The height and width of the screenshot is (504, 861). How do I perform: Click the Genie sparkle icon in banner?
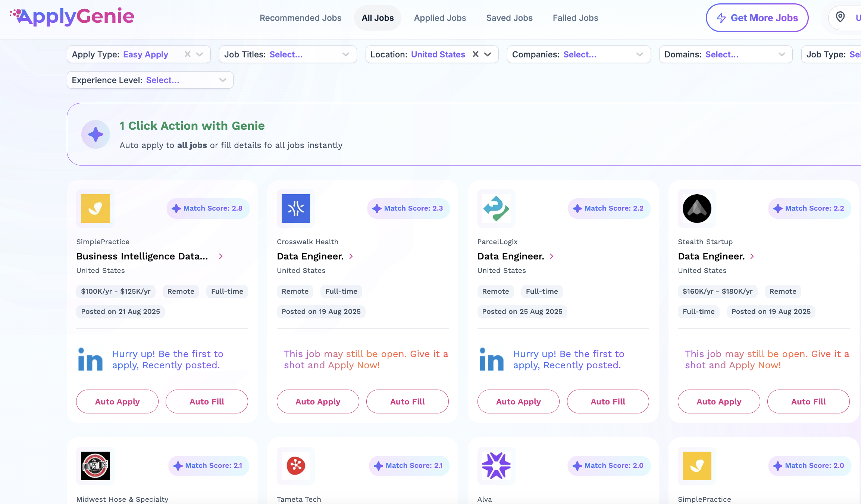pos(96,134)
